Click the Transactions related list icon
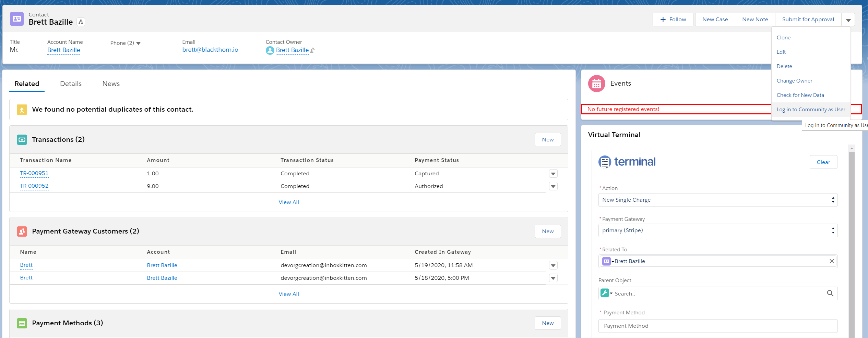Viewport: 868px width, 338px height. click(22, 140)
